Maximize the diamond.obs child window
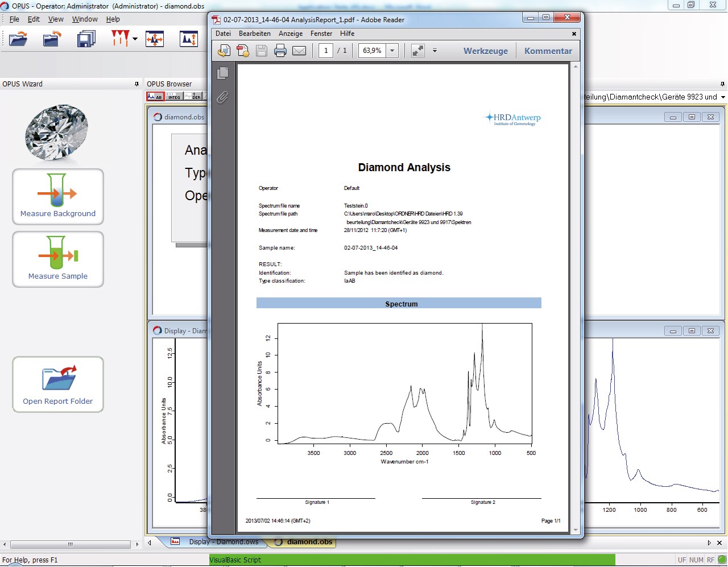This screenshot has width=728, height=567. pos(692,117)
